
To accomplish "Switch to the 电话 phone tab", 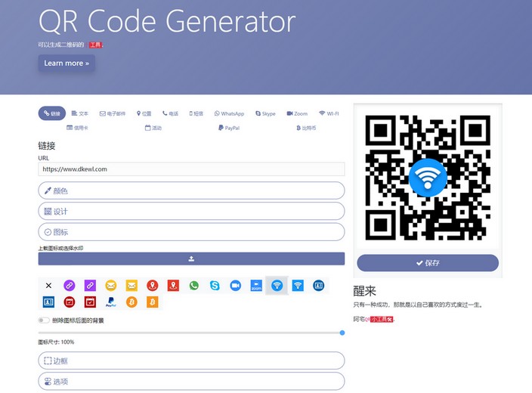I will pyautogui.click(x=170, y=113).
